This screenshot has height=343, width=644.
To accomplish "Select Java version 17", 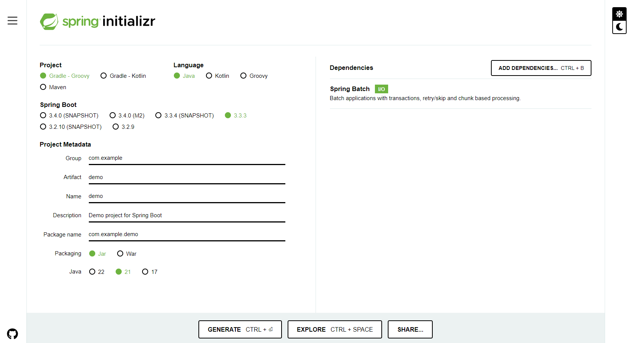I will pos(150,272).
